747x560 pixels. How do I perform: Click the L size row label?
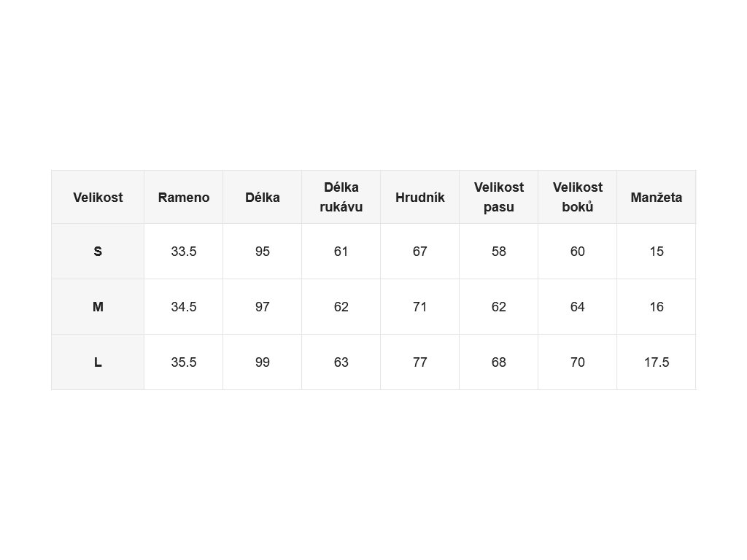(x=98, y=362)
